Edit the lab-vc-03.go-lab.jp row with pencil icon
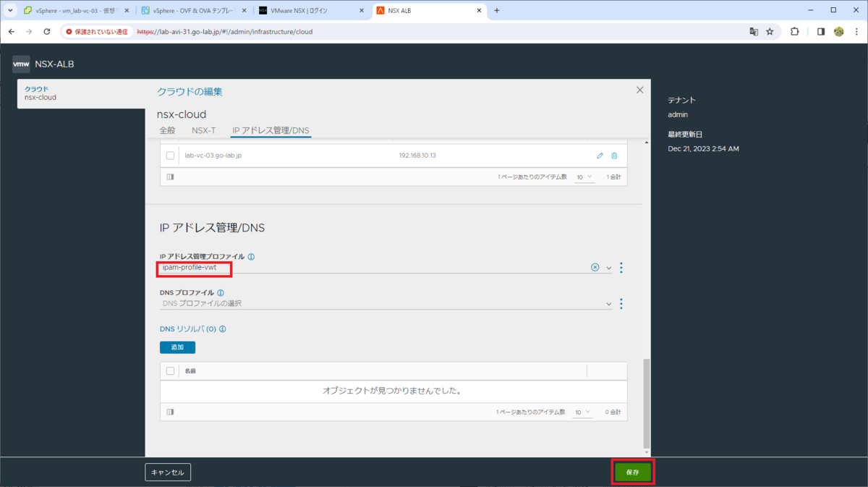This screenshot has height=487, width=868. tap(600, 156)
